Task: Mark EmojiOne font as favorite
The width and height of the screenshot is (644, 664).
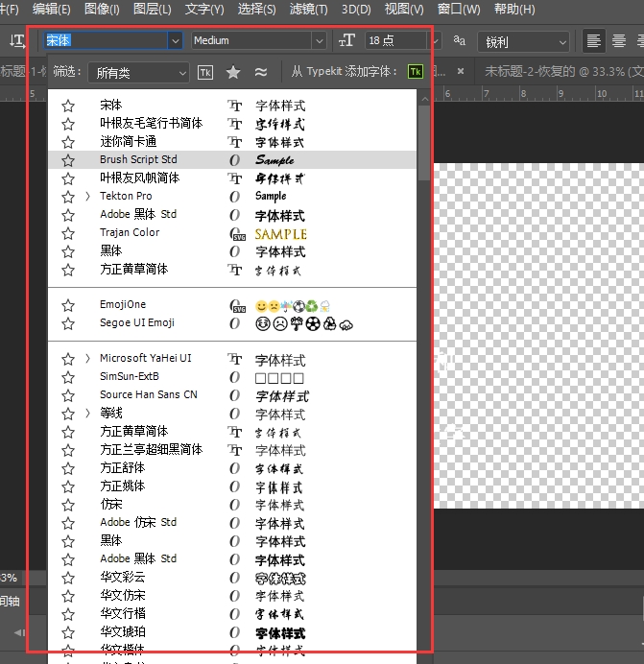Action: point(68,305)
